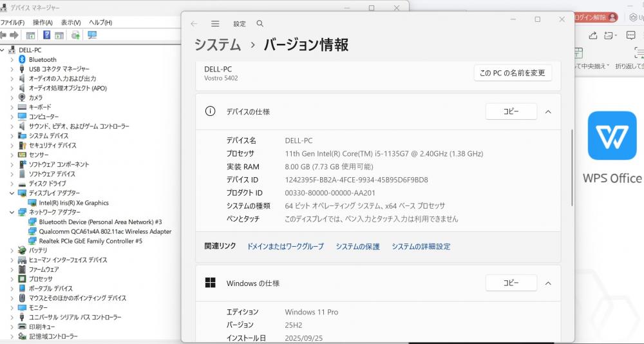Click the Settings page vertical scrollbar
This screenshot has width=644, height=344.
click(572, 168)
